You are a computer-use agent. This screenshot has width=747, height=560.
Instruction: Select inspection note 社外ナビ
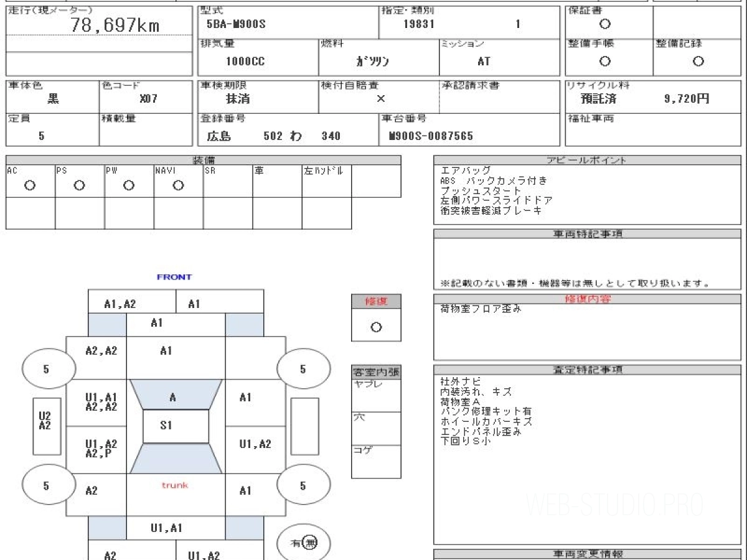tap(460, 381)
